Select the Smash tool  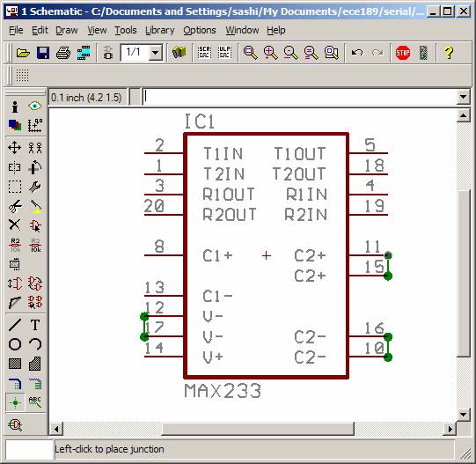(15, 264)
